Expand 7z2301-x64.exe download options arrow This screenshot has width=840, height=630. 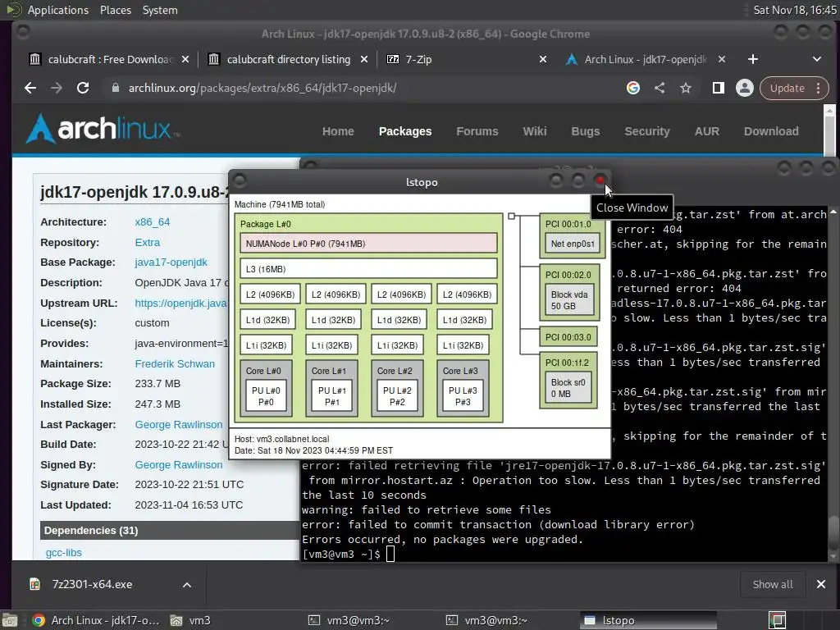[187, 584]
